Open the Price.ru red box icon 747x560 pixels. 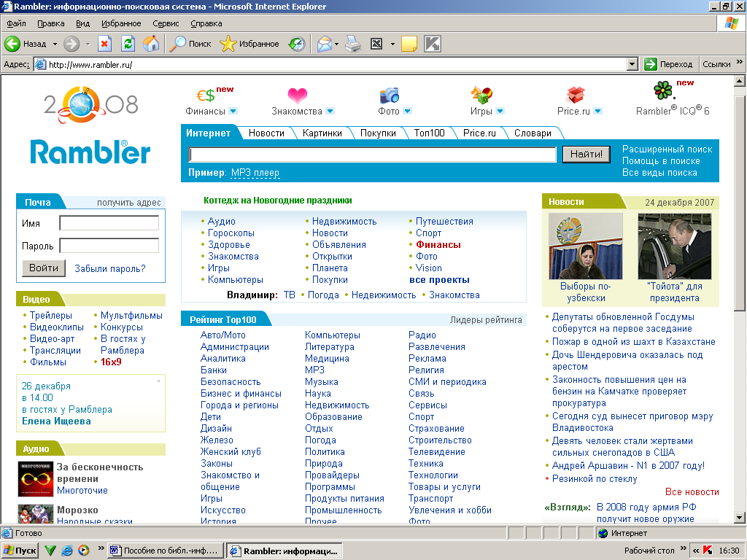(575, 95)
